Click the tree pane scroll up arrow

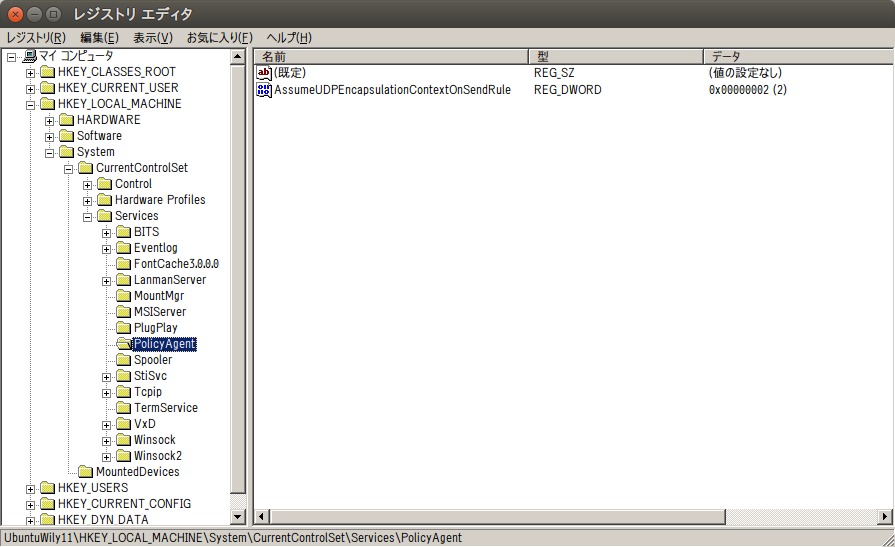pos(238,57)
